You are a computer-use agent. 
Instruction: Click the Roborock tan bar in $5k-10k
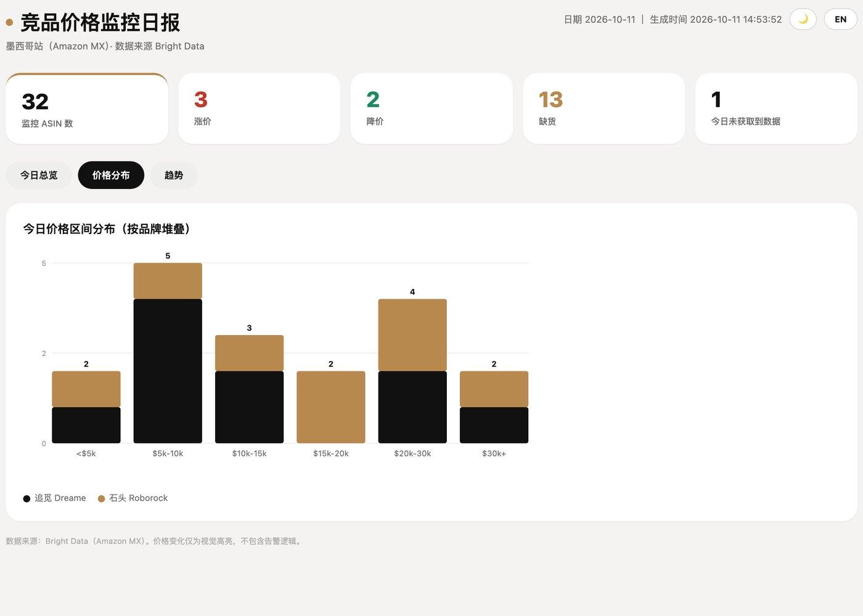tap(168, 281)
